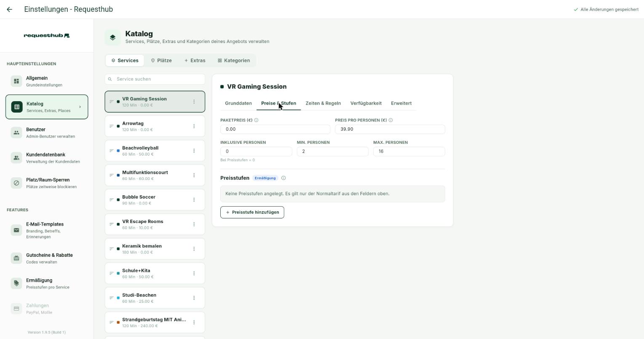Screen dimensions: 644x339
Task: Click the Beachvolleyball blue color dot
Action: point(118,151)
